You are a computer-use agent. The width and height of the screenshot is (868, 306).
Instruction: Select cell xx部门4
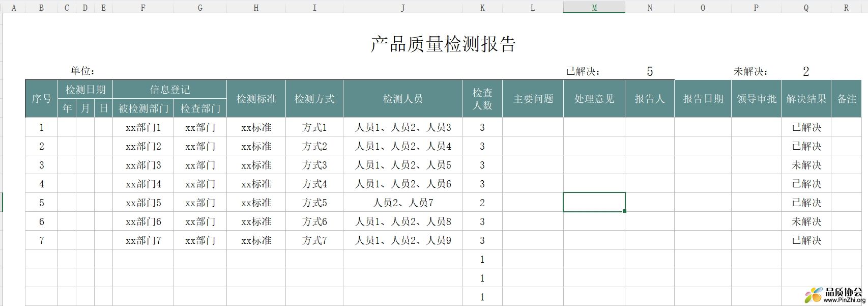pyautogui.click(x=143, y=184)
